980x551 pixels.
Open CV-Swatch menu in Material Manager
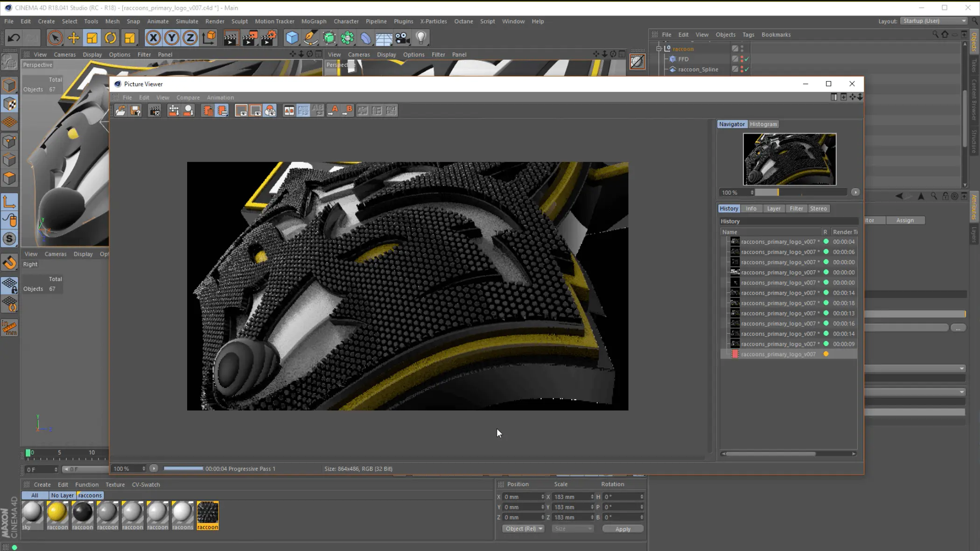click(x=146, y=485)
